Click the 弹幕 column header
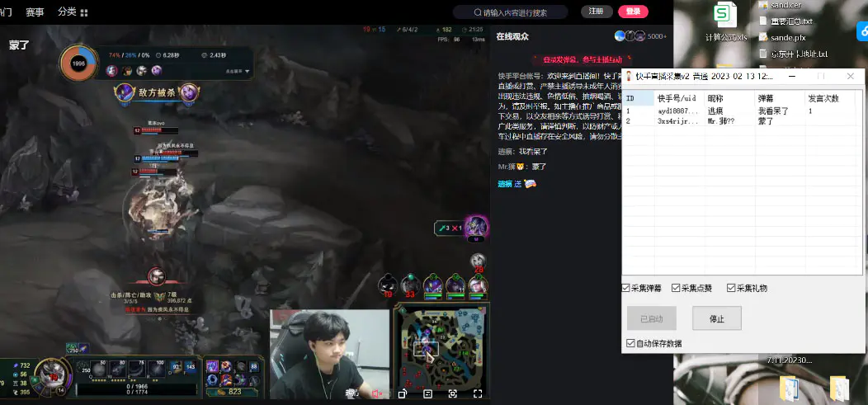Viewport: 868px width, 405px height. 780,98
